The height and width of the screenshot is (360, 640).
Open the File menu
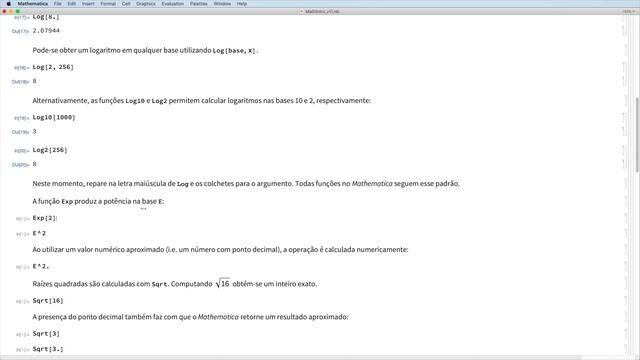pyautogui.click(x=58, y=4)
